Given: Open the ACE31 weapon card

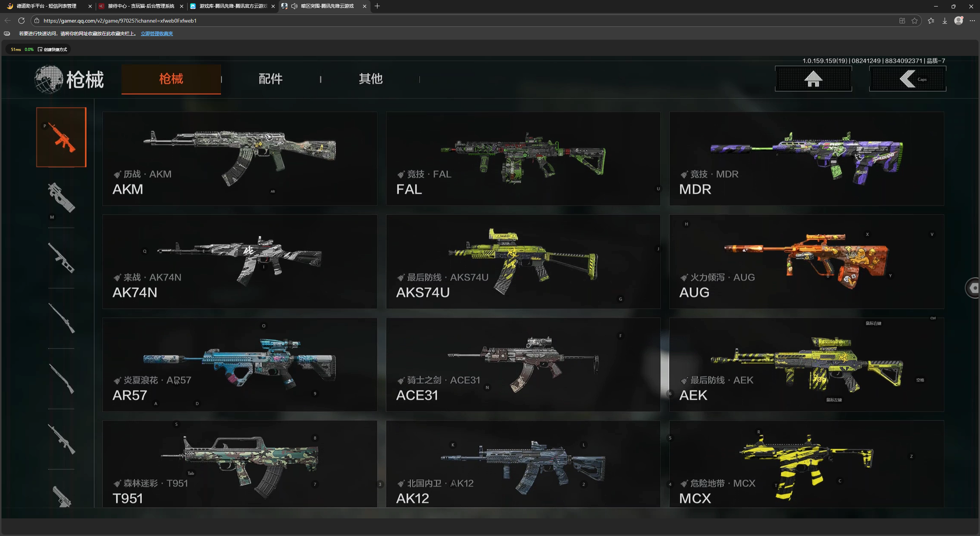Looking at the screenshot, I should coord(523,364).
